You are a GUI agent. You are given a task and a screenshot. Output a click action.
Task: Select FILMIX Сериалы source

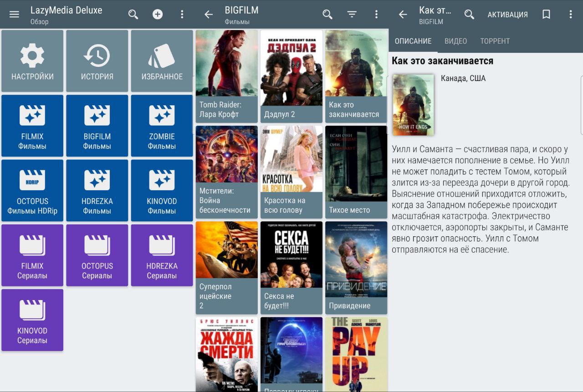coord(32,255)
